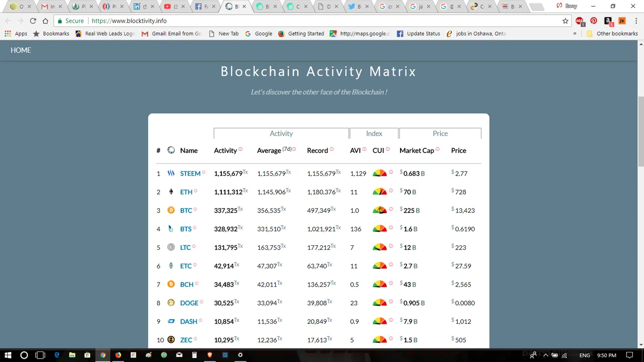The image size is (644, 362).
Task: Click the BitShares logo icon
Action: click(171, 229)
